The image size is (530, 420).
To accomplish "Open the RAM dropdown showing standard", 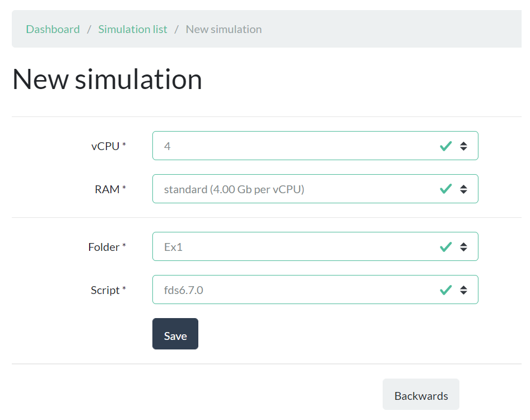I will click(315, 189).
